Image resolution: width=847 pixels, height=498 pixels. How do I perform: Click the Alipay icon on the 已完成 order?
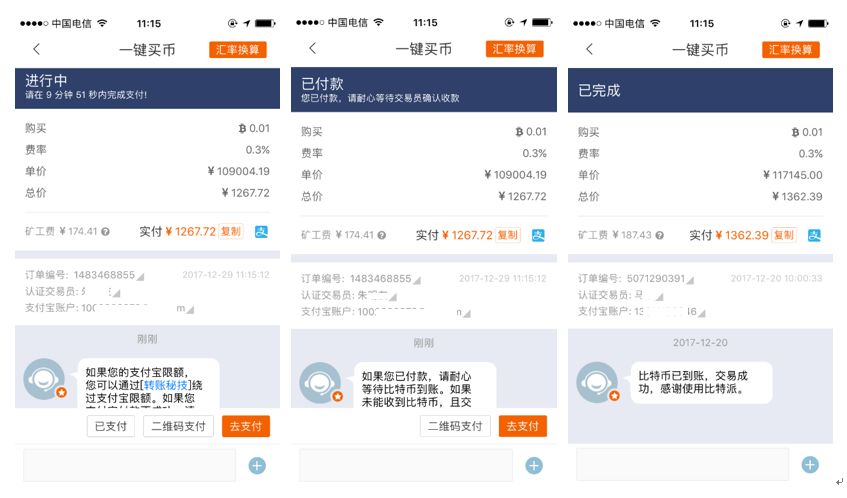click(x=814, y=235)
